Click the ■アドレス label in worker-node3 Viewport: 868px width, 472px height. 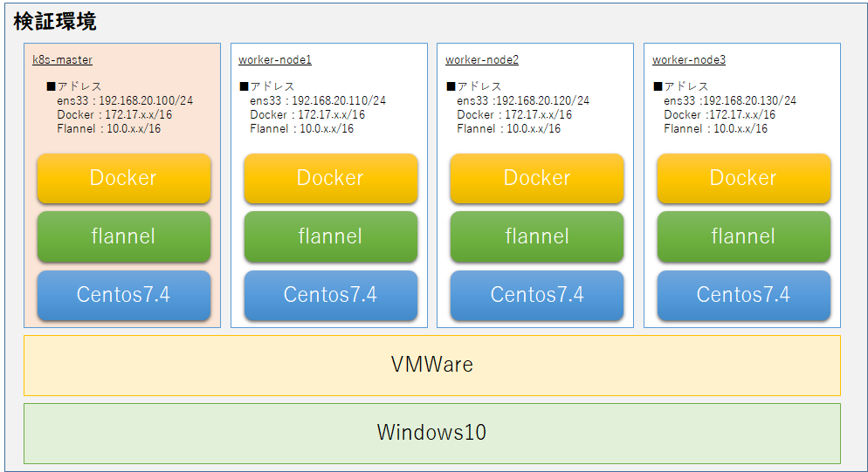tap(681, 86)
